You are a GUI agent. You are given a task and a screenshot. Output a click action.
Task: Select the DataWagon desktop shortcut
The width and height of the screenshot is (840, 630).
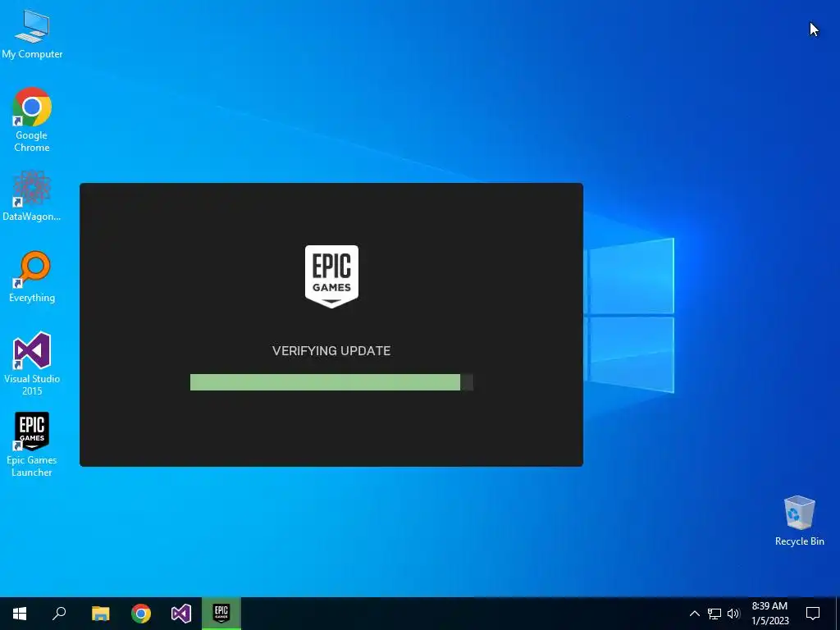click(x=32, y=196)
